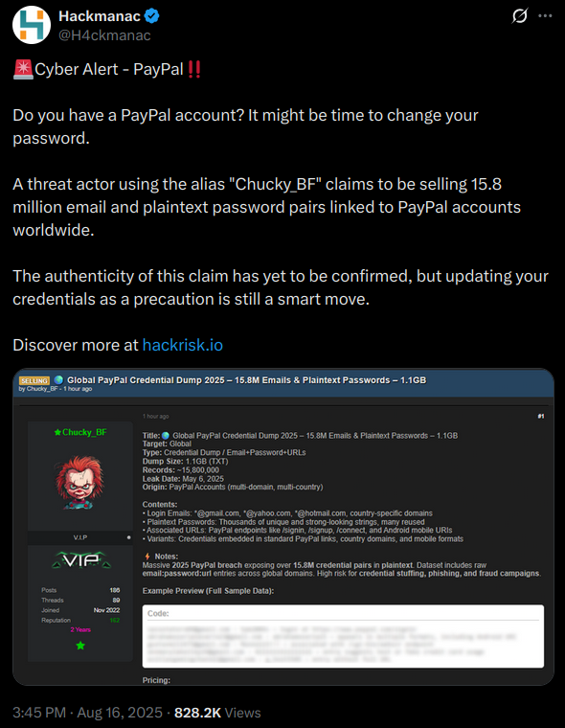This screenshot has height=728, width=565.
Task: Click the red siren emoji
Action: [23, 70]
